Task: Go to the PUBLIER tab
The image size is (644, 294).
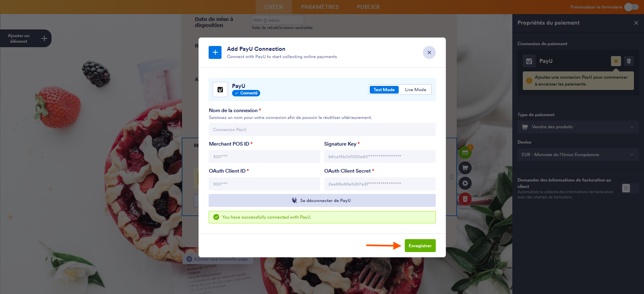Action: (368, 7)
